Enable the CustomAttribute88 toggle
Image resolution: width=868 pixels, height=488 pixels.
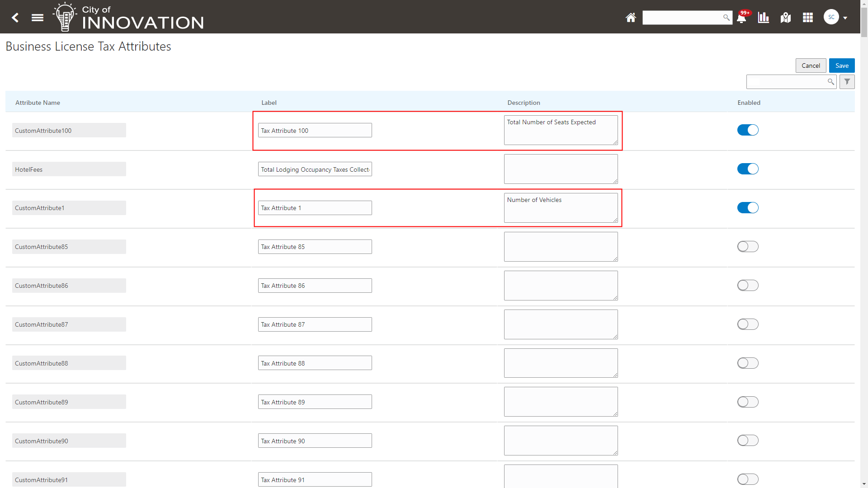pos(748,363)
